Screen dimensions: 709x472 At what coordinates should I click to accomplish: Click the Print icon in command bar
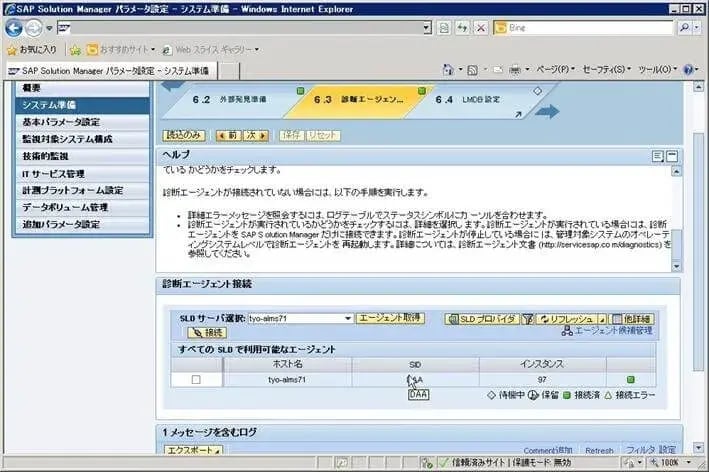point(515,70)
